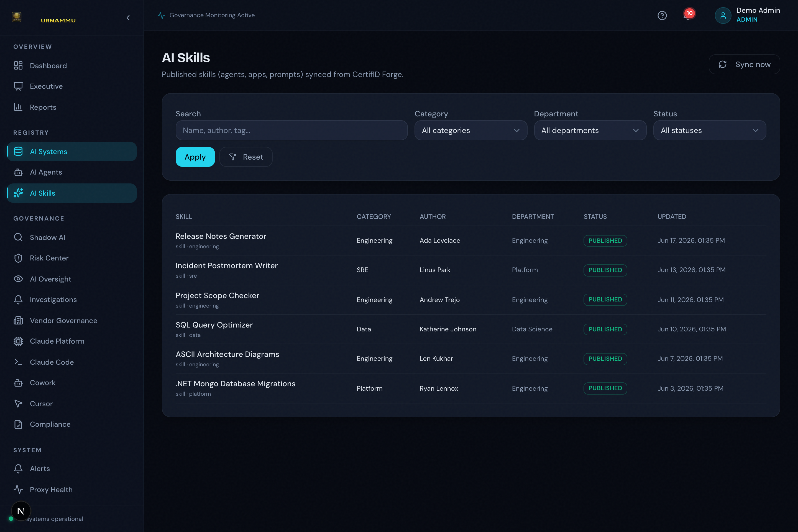Click the Governance Monitoring Active status text
This screenshot has width=798, height=532.
[x=212, y=15]
